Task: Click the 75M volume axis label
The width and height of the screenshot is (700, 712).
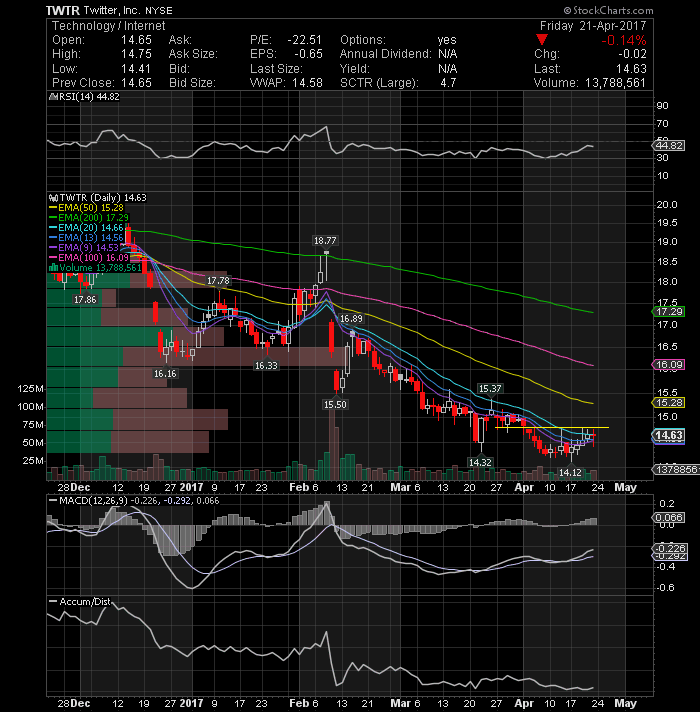Action: [x=33, y=425]
